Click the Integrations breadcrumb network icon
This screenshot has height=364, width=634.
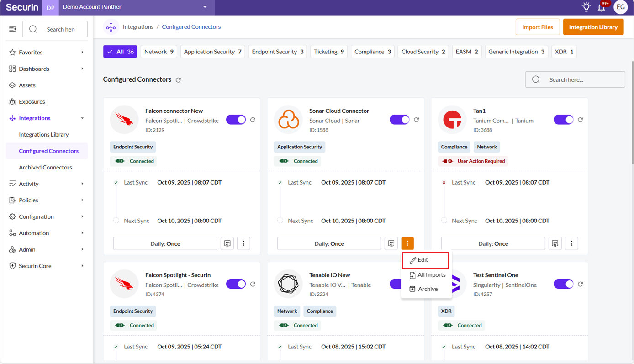[111, 27]
